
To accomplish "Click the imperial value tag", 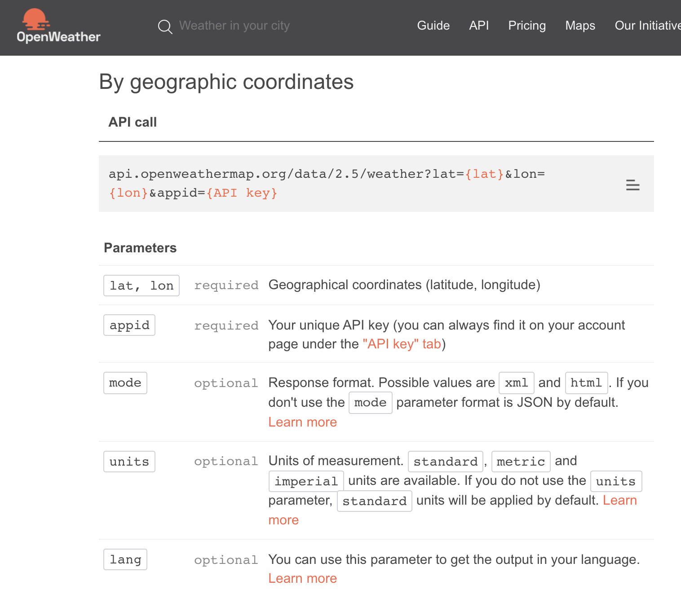I will click(306, 481).
